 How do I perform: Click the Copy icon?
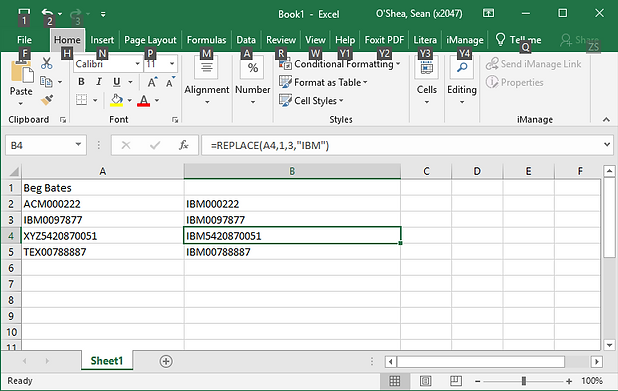coord(47,82)
